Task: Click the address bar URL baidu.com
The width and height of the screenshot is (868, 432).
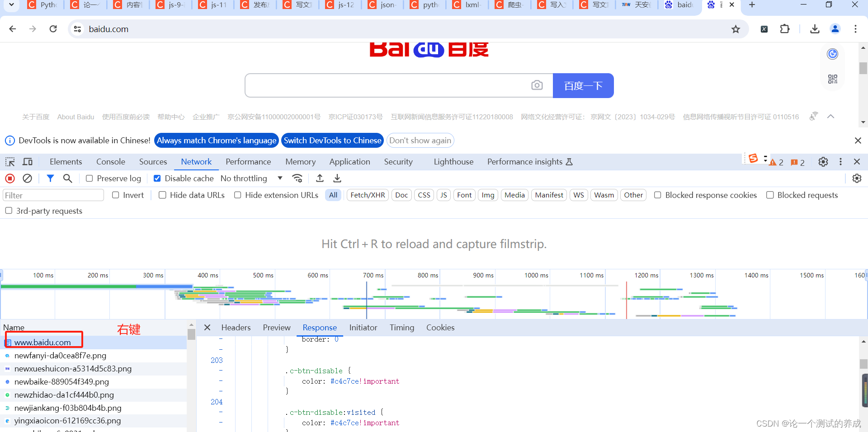Action: 108,29
